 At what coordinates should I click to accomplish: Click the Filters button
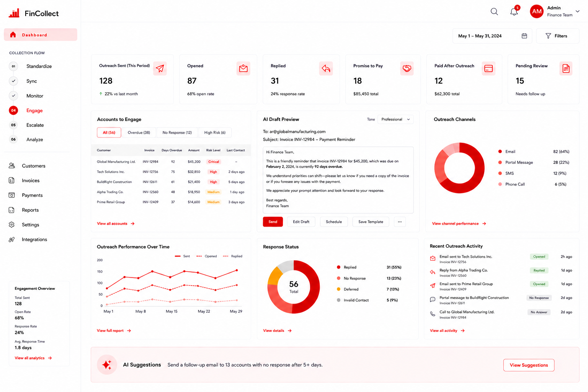point(557,36)
